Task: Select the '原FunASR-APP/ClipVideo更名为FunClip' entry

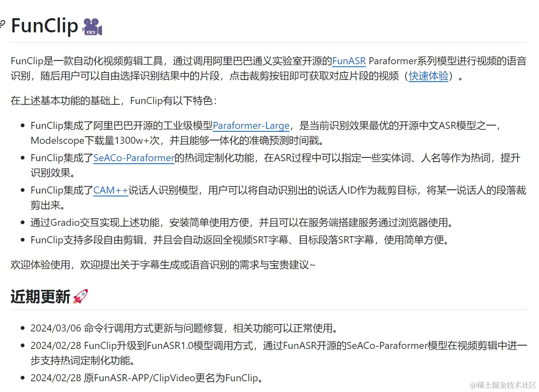Action: tap(147, 378)
